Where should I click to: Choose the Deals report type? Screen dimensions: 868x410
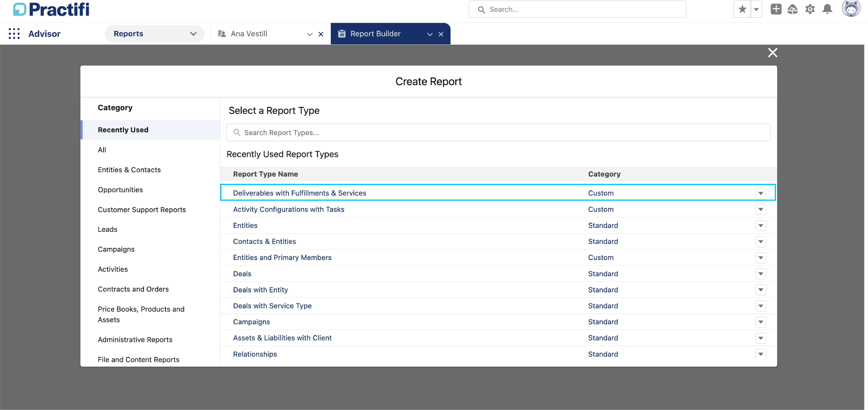[x=242, y=274]
